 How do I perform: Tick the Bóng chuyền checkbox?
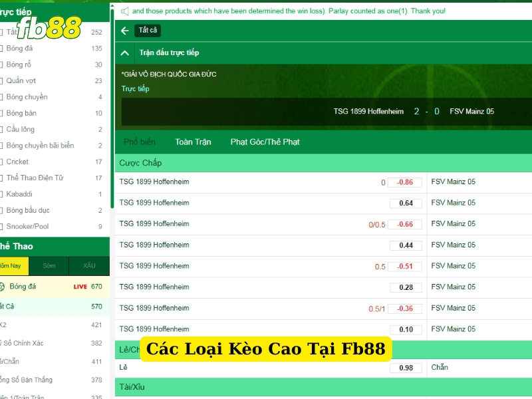tap(1, 97)
